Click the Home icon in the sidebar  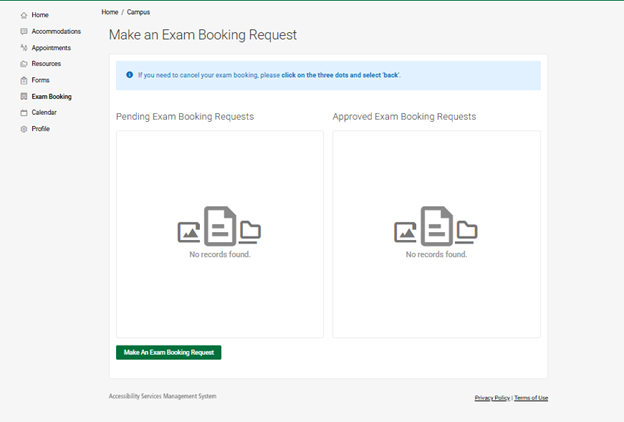(x=24, y=15)
